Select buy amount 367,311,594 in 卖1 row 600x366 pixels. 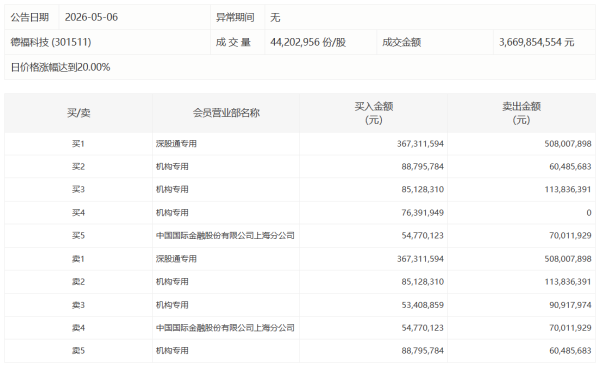[x=420, y=259]
